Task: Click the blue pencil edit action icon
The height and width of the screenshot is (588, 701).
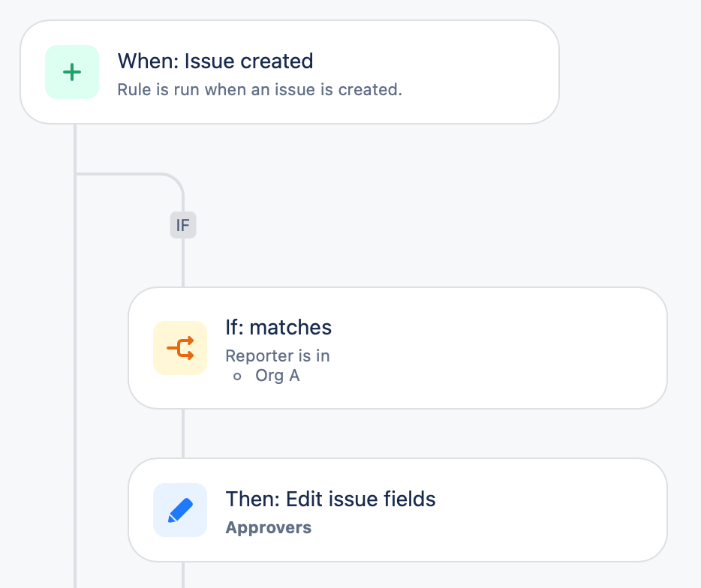Action: point(180,510)
